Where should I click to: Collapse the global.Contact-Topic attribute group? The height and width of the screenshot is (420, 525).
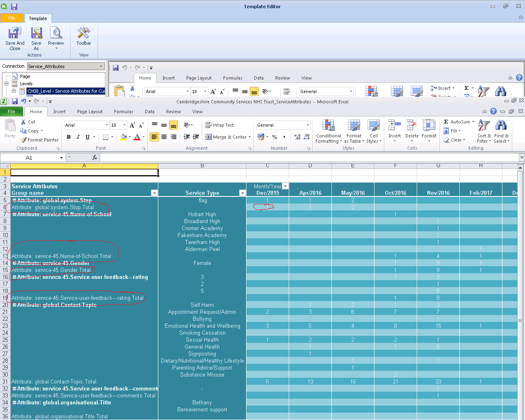coord(14,305)
